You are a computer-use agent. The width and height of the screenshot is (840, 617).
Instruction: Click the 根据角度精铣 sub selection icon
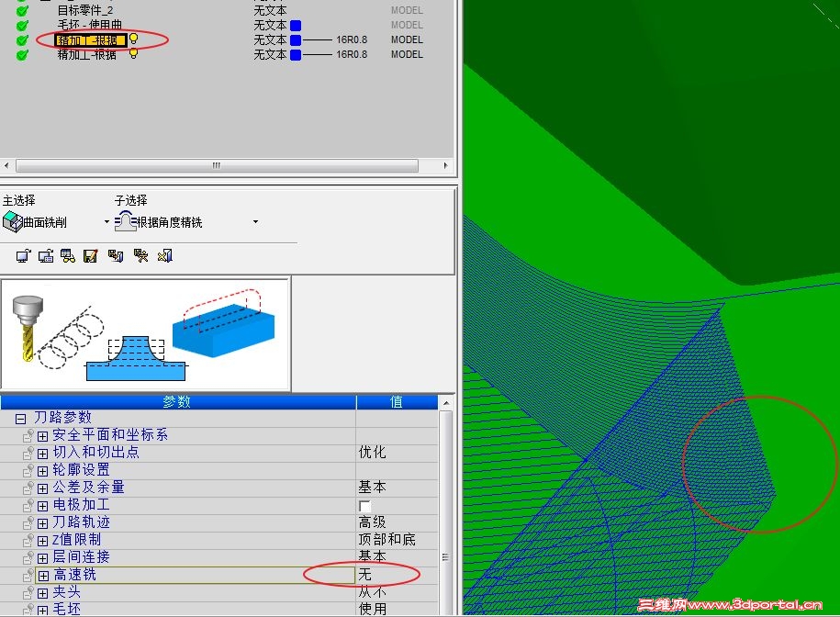coord(126,221)
